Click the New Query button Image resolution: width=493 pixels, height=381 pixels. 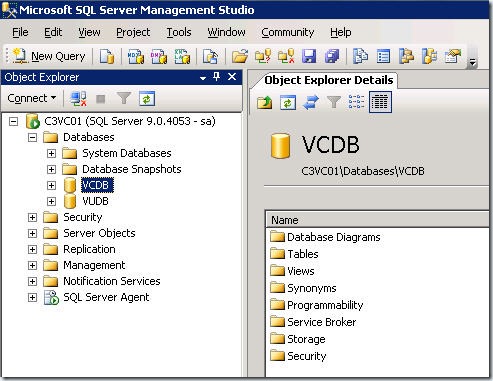[49, 56]
